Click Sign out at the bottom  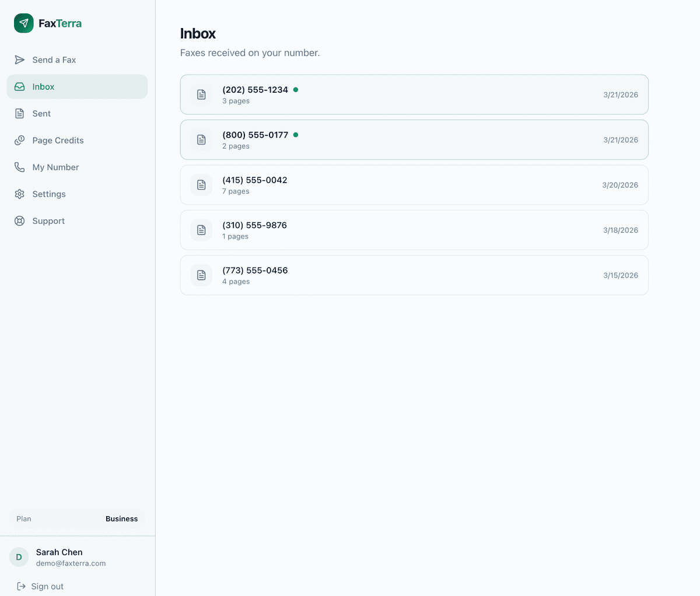pyautogui.click(x=48, y=586)
